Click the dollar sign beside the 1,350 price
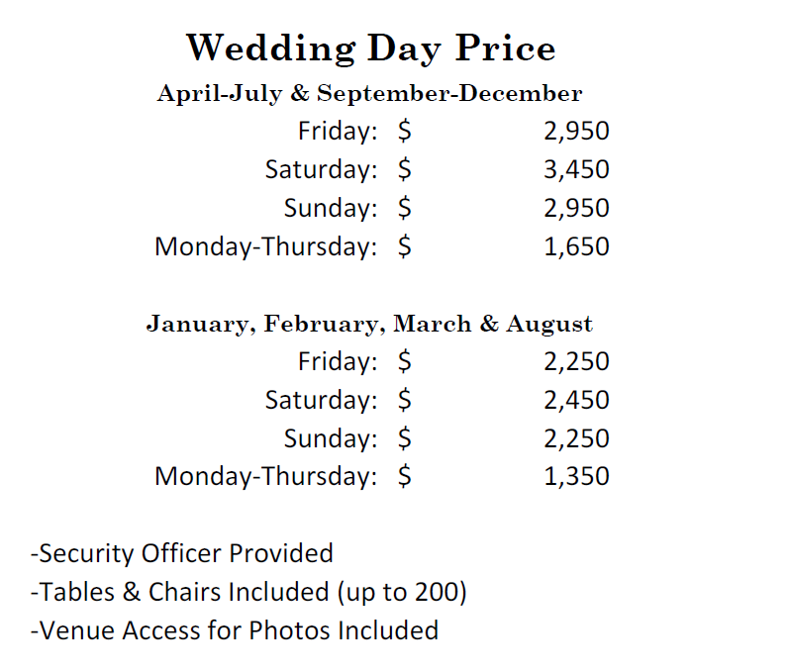 click(x=404, y=477)
